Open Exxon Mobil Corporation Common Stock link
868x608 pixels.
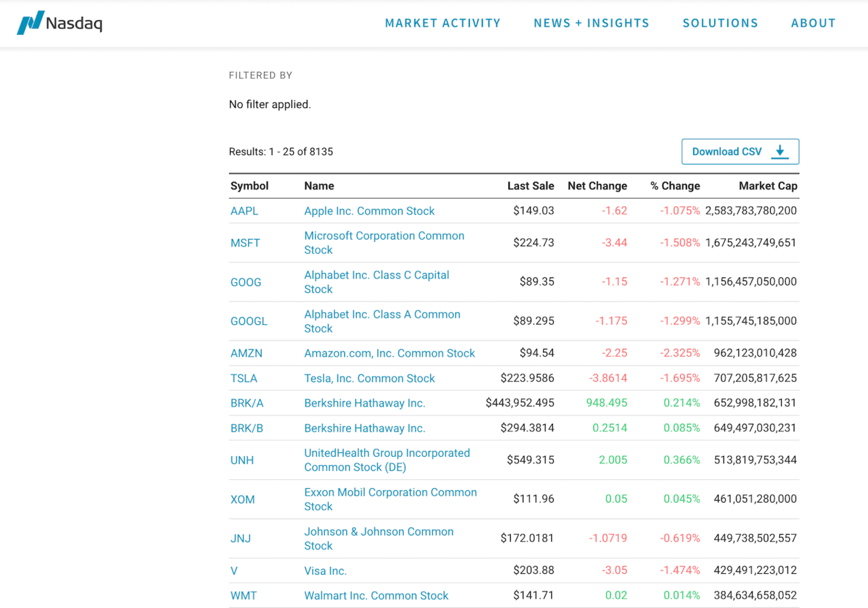[391, 499]
